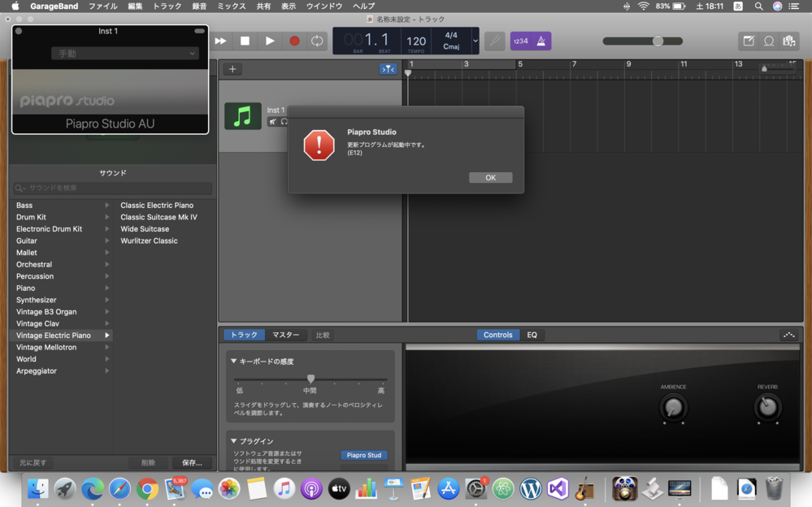Click the 元に戻す revert button

[x=33, y=462]
